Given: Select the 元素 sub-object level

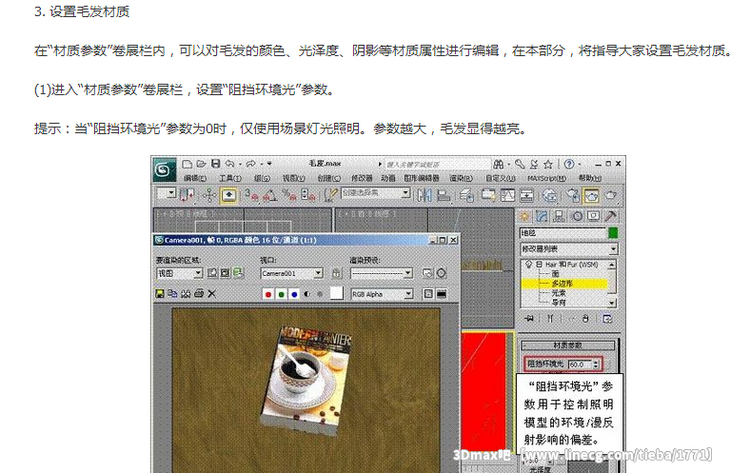Looking at the screenshot, I should [x=559, y=293].
